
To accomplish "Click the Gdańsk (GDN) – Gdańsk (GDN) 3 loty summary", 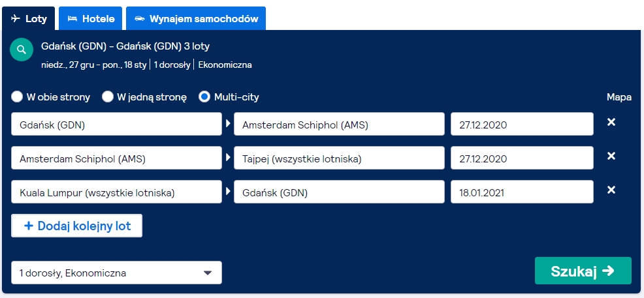I will (x=125, y=46).
